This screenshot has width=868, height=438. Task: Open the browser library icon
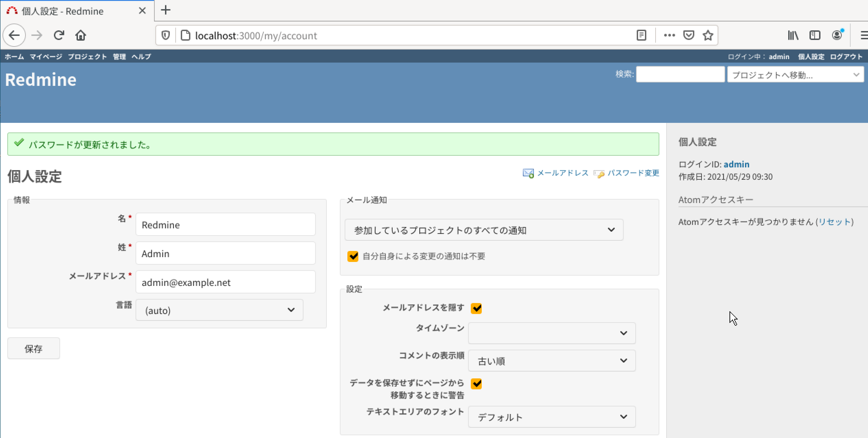coord(793,35)
